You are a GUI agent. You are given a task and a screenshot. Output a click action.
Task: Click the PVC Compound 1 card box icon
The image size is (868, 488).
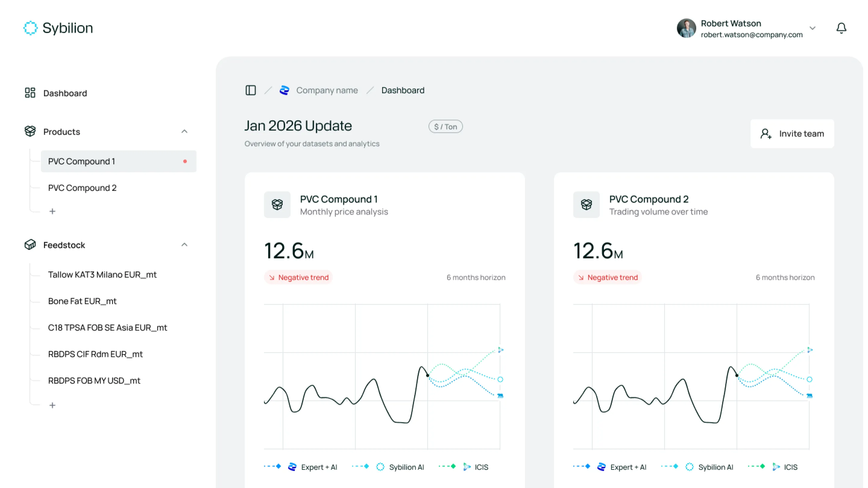click(277, 205)
